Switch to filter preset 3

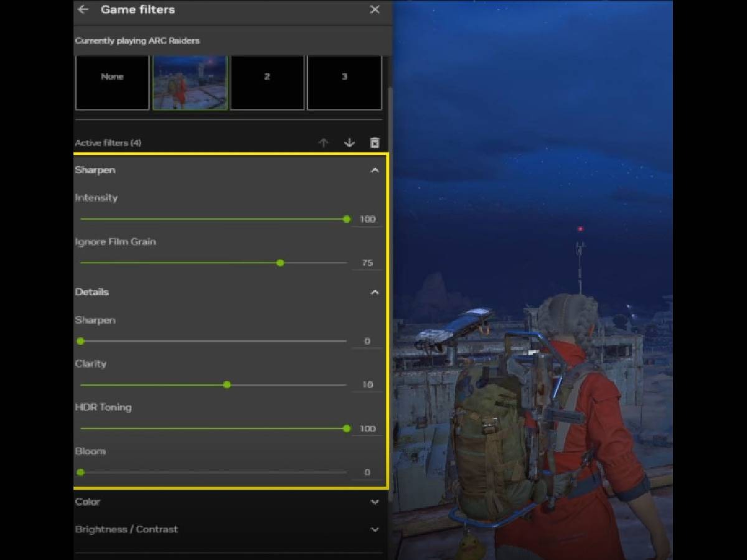344,82
